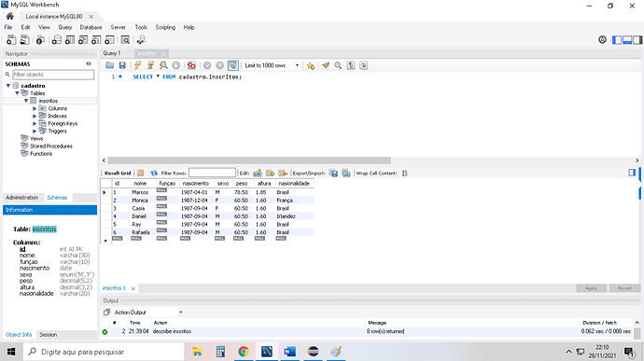The image size is (644, 361).
Task: Click the Revert button
Action: click(x=624, y=288)
